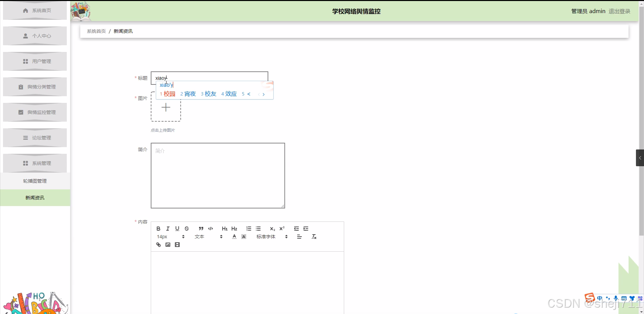Image resolution: width=644 pixels, height=314 pixels.
Task: Open the 文本 text style dropdown
Action: (208, 237)
